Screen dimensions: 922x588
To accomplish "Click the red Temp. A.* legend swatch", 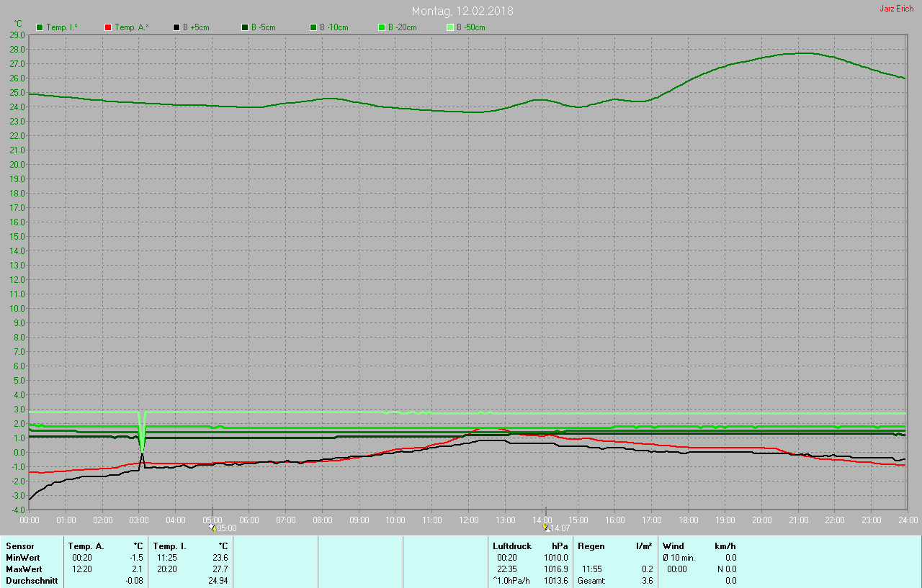I will (x=108, y=27).
